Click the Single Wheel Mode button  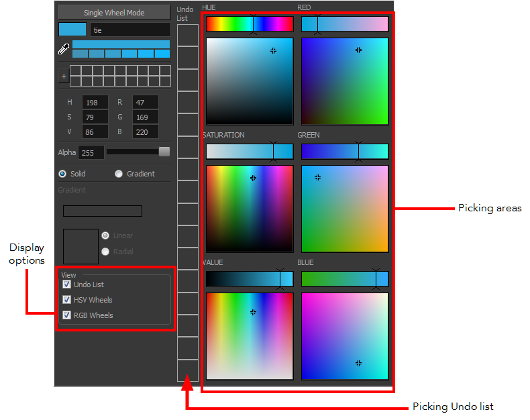click(x=114, y=13)
